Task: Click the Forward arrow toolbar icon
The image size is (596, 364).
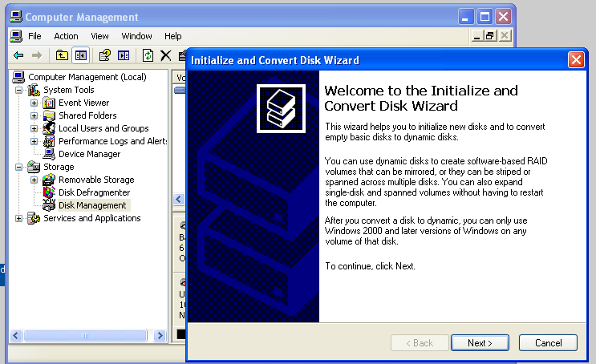Action: click(36, 56)
